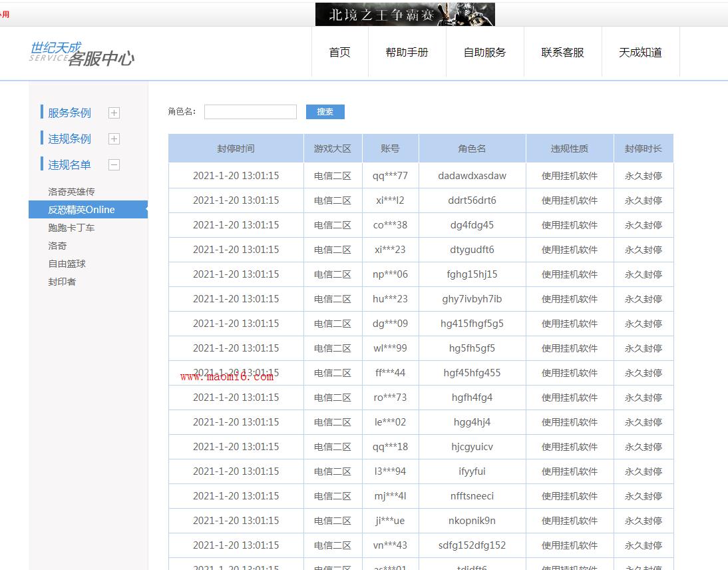Image resolution: width=728 pixels, height=570 pixels.
Task: Select the role name nfftsneeci
Action: point(472,496)
